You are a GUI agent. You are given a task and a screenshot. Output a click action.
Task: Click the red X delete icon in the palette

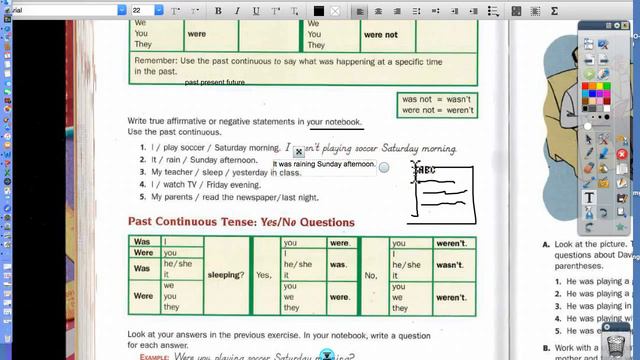[x=622, y=154]
